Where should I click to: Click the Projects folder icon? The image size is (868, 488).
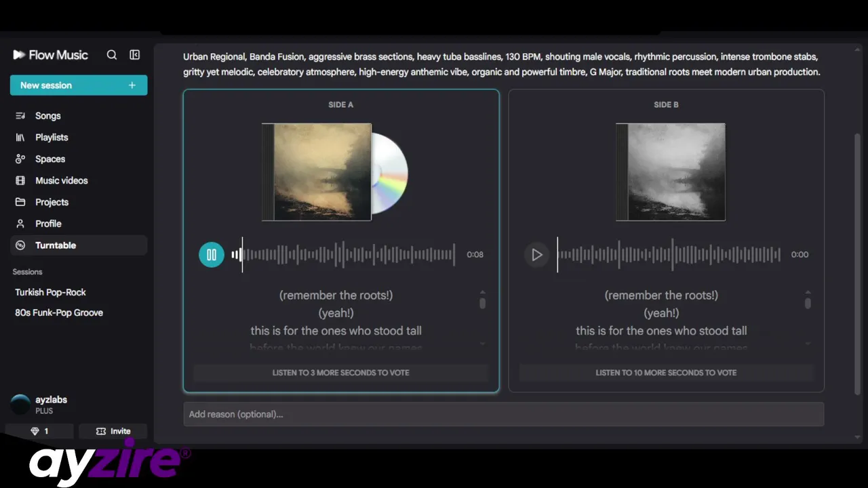pos(20,202)
